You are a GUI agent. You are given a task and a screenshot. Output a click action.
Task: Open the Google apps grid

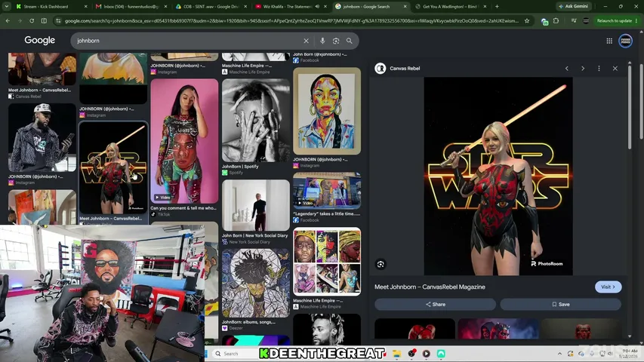(609, 41)
